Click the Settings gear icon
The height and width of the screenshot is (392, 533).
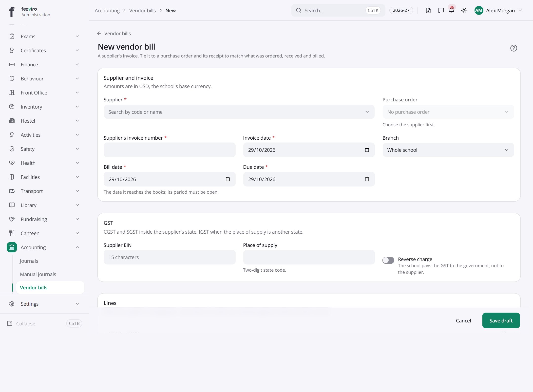(x=12, y=304)
